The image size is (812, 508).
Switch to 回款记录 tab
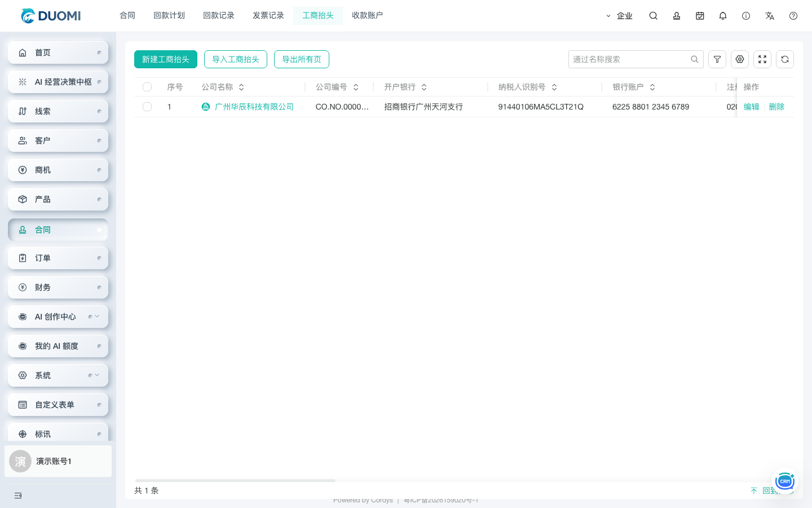[219, 15]
